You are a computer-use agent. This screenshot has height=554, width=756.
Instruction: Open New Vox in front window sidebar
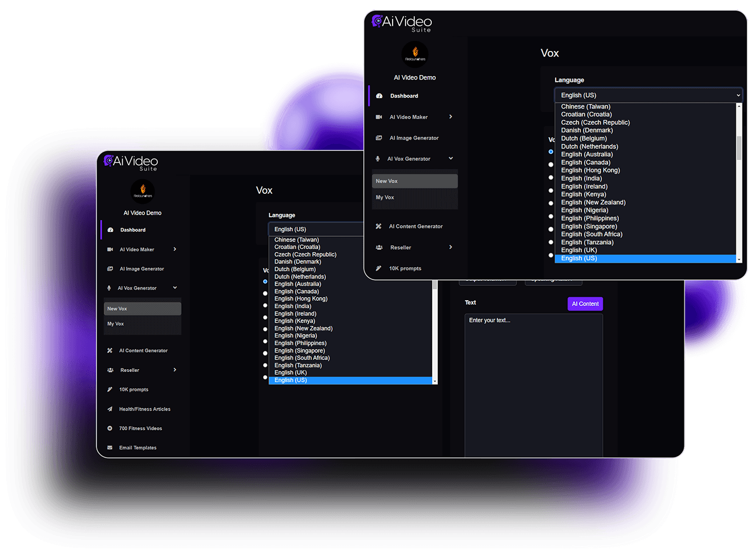click(x=415, y=181)
